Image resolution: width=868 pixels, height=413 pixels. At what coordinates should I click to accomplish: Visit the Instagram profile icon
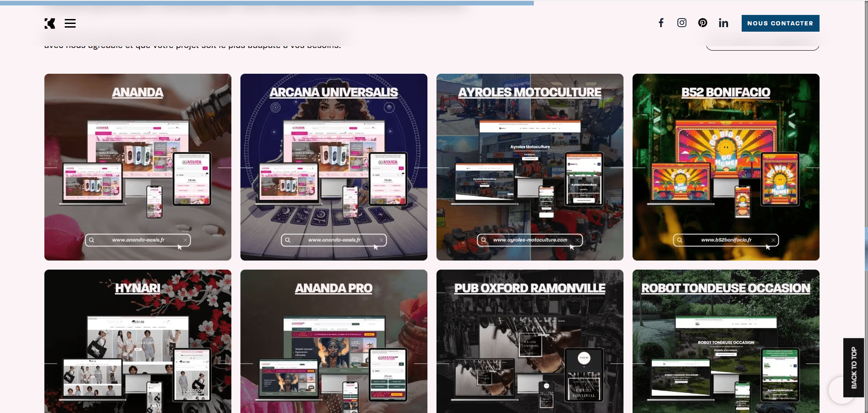click(682, 23)
